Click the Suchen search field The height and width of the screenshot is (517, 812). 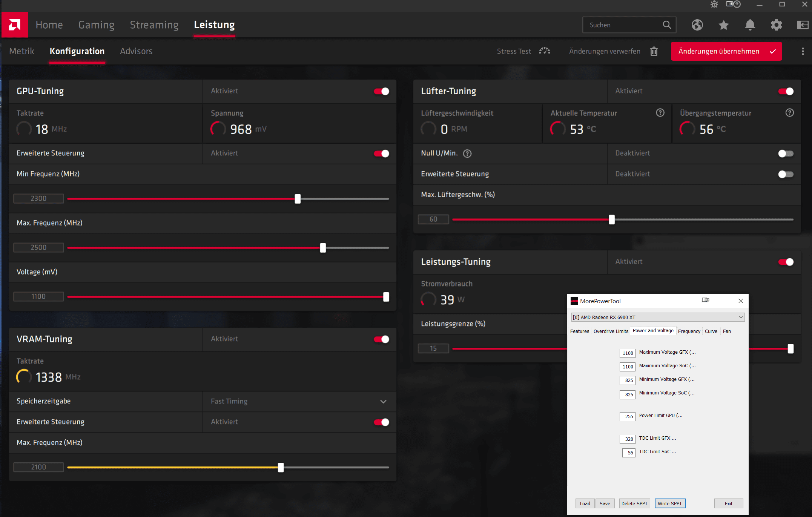pos(629,25)
